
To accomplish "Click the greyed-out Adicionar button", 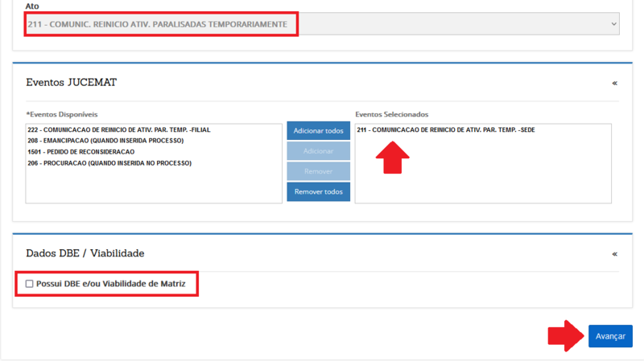I will (318, 151).
